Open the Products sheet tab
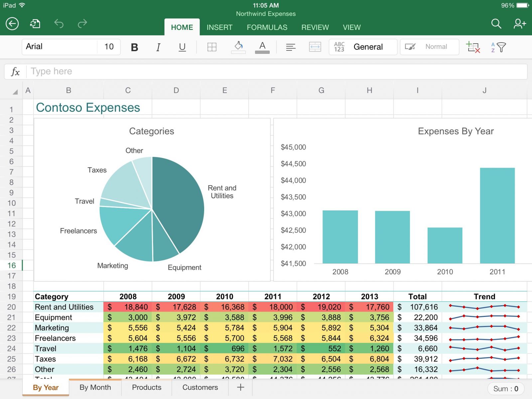532x399 pixels. [x=147, y=387]
